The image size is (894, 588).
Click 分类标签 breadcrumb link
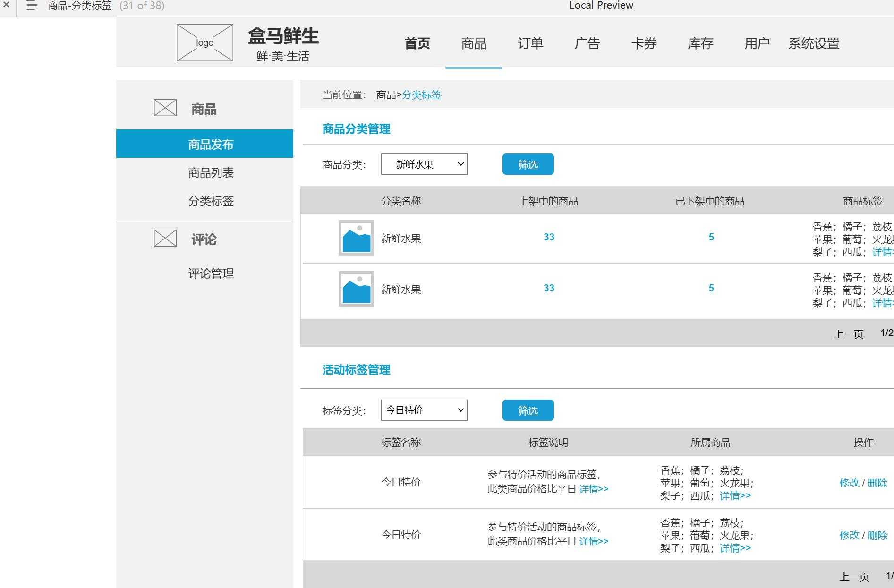click(x=421, y=95)
